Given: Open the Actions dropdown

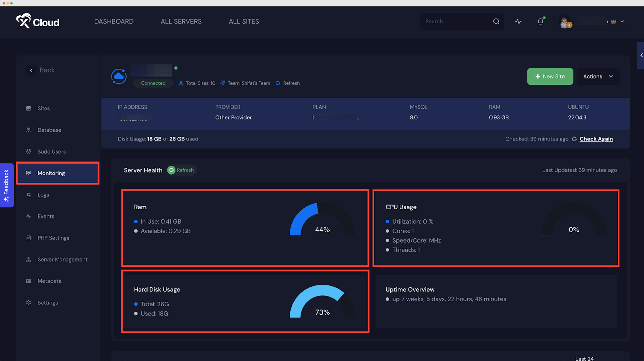Looking at the screenshot, I should 598,76.
